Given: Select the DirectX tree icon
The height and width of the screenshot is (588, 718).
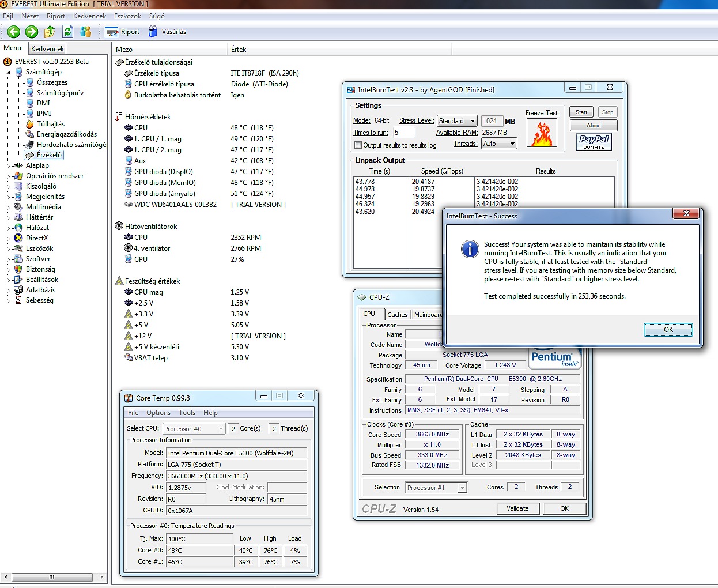Looking at the screenshot, I should pos(18,238).
